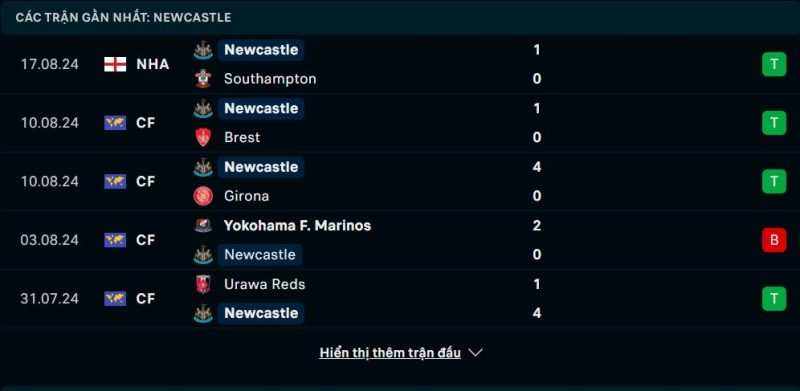Click the 'Các trận gần nhất: Newcastle' header
The image size is (800, 391).
click(123, 17)
